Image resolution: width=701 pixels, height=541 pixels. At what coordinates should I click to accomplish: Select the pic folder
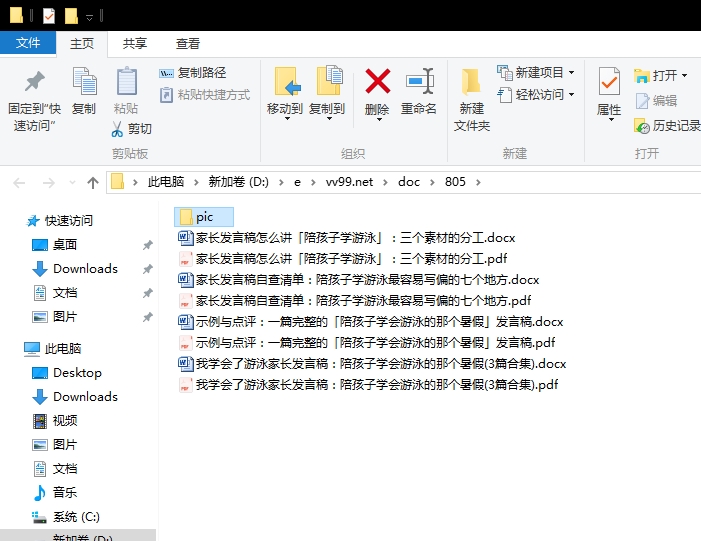click(x=203, y=217)
